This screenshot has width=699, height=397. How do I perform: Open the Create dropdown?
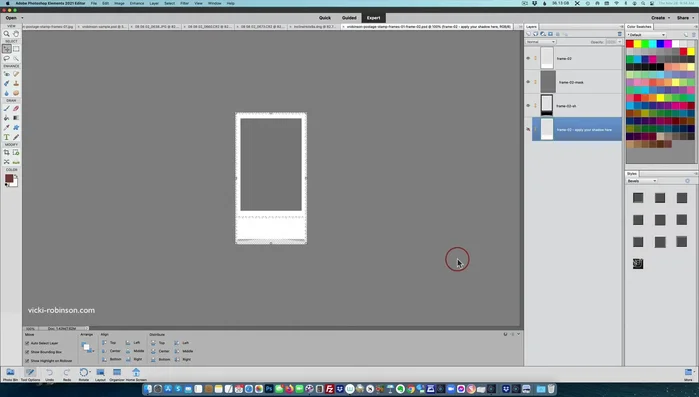click(661, 18)
